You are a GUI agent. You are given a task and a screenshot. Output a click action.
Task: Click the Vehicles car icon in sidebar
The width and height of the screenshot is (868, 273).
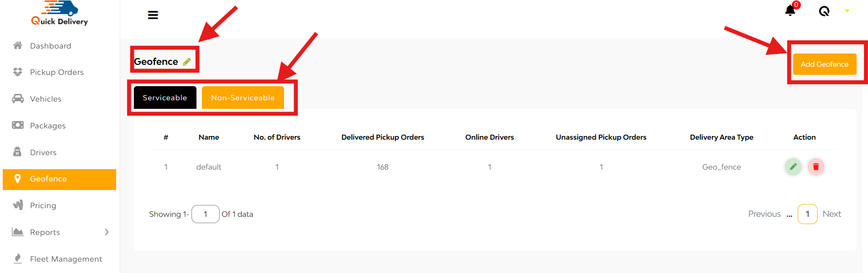click(18, 98)
